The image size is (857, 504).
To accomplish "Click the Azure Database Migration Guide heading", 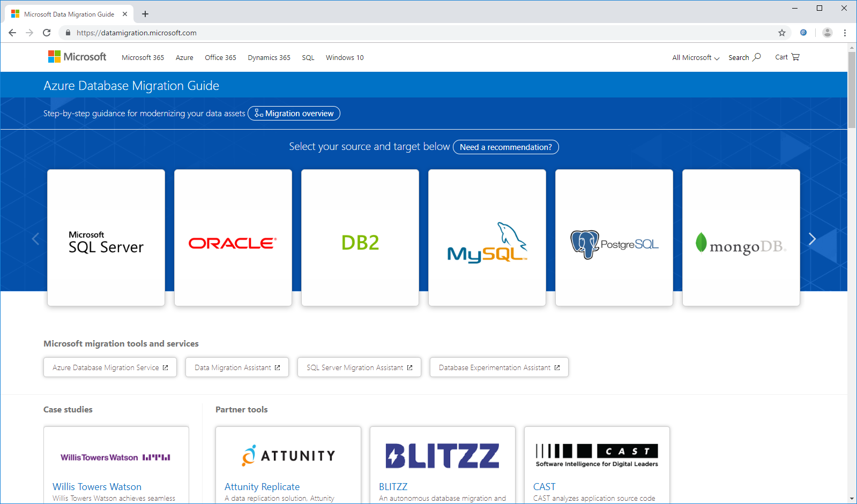I will pos(131,86).
